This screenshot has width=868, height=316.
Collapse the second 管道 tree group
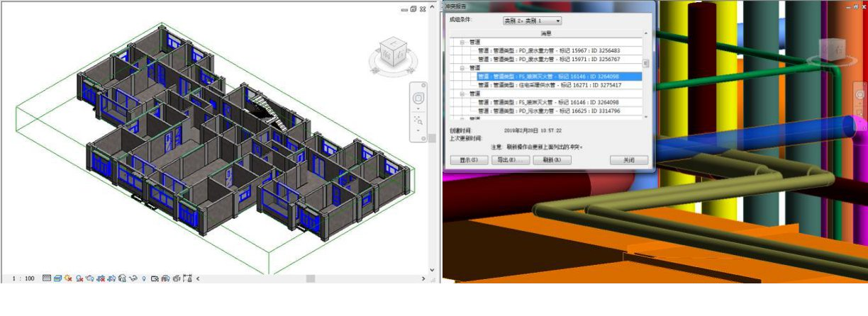pos(462,67)
